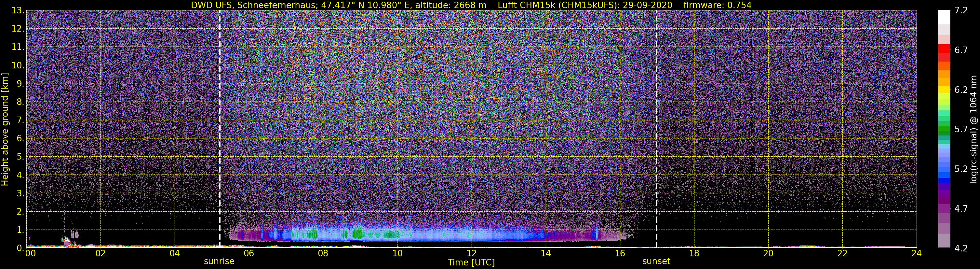The height and width of the screenshot is (269, 980).
Task: Click the white sunset dashed line marker
Action: point(657,129)
